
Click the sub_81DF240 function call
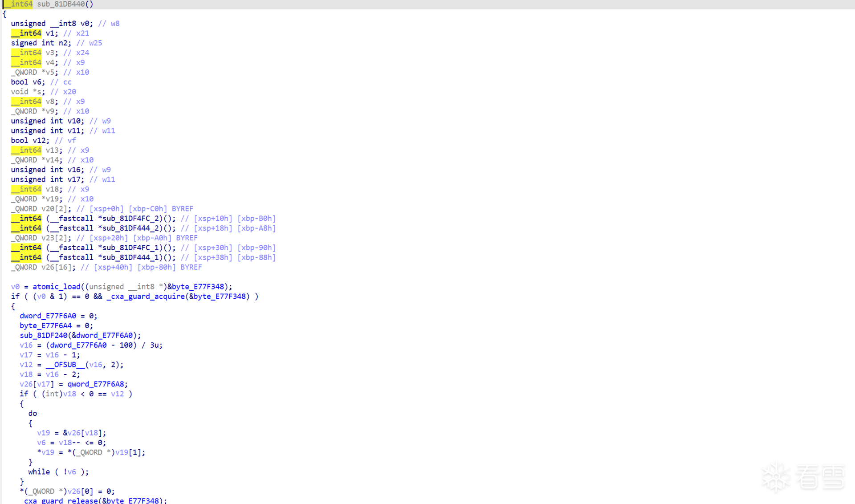coord(43,335)
